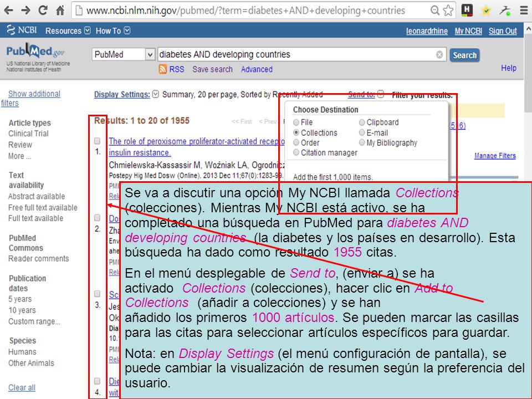The image size is (532, 399).
Task: Open the browser hamburger menu
Action: [524, 11]
